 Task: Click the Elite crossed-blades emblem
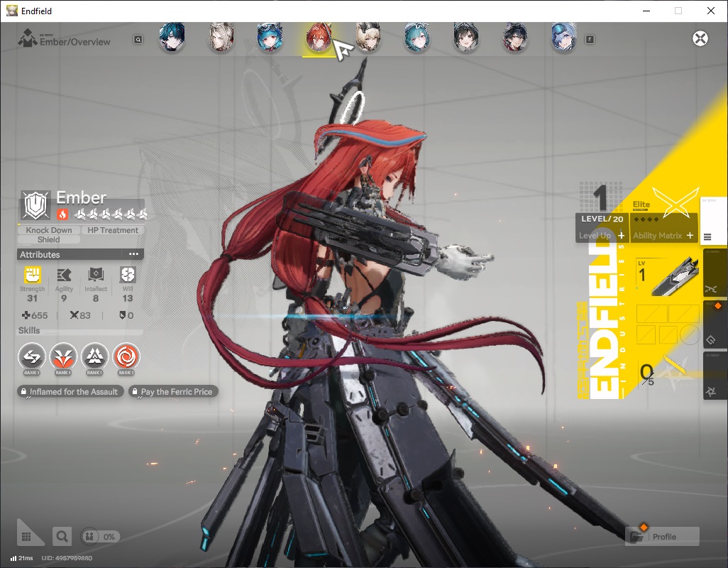(675, 202)
